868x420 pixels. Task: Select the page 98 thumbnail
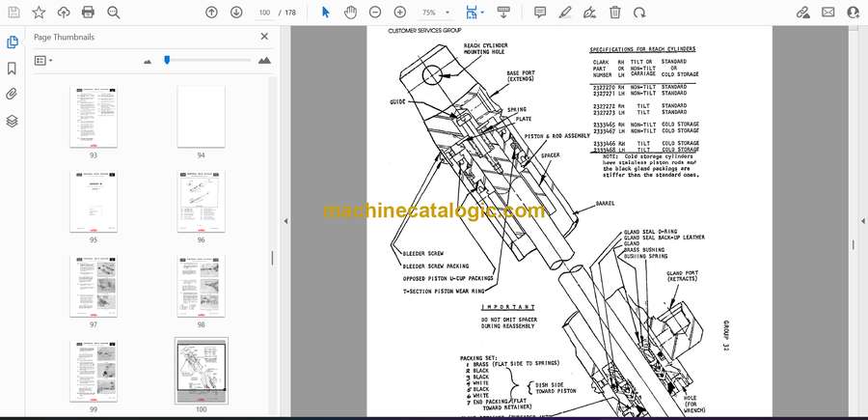[201, 287]
